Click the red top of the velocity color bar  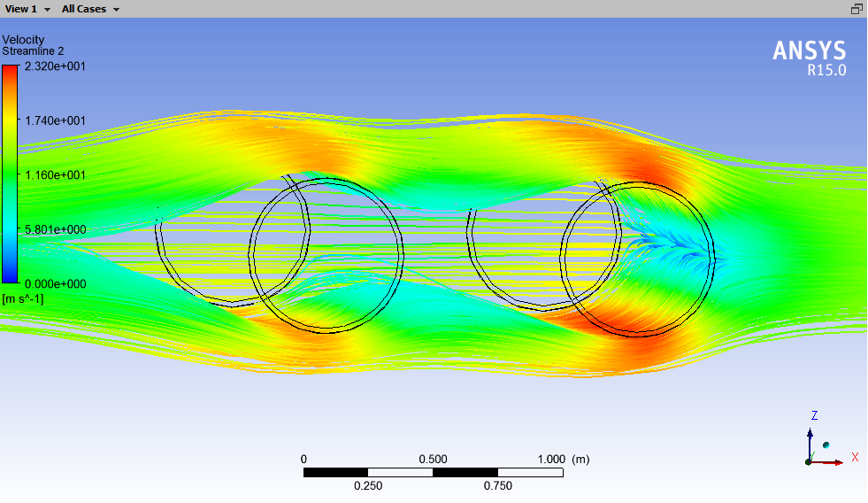coord(10,71)
